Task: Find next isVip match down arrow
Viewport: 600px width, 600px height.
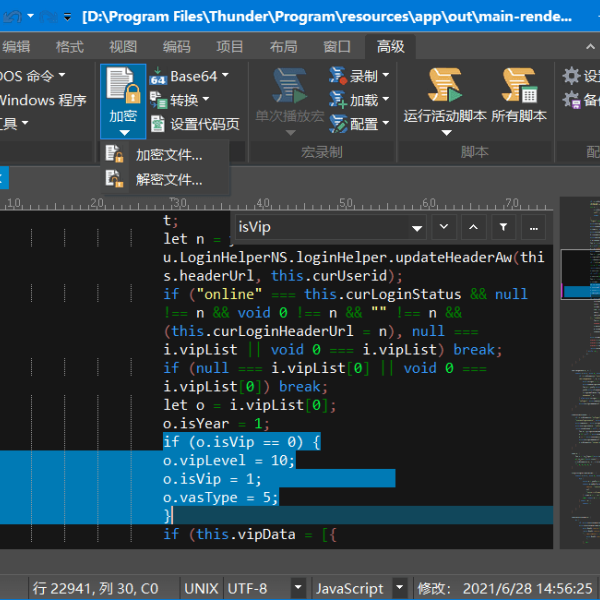Action: pyautogui.click(x=444, y=227)
